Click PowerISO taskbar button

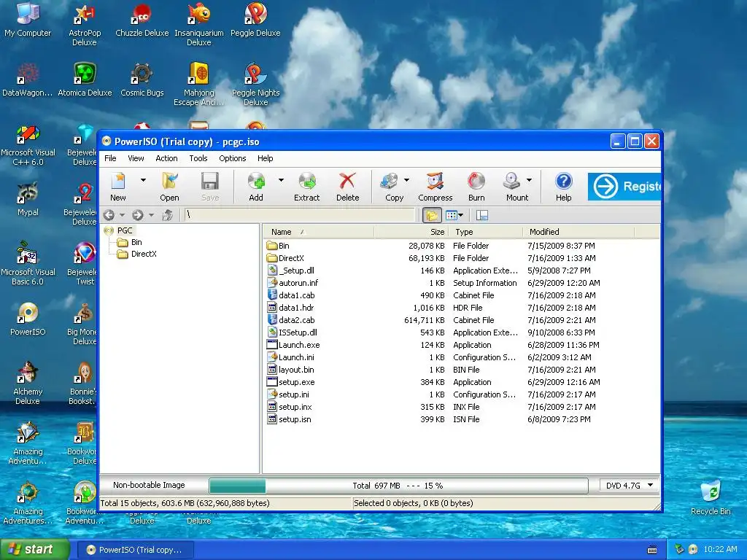pos(135,550)
